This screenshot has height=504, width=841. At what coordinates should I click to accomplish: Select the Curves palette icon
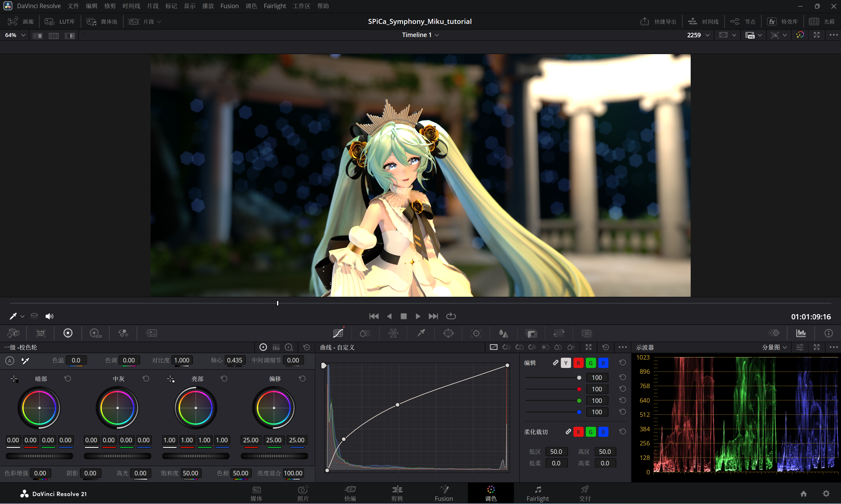pos(338,333)
